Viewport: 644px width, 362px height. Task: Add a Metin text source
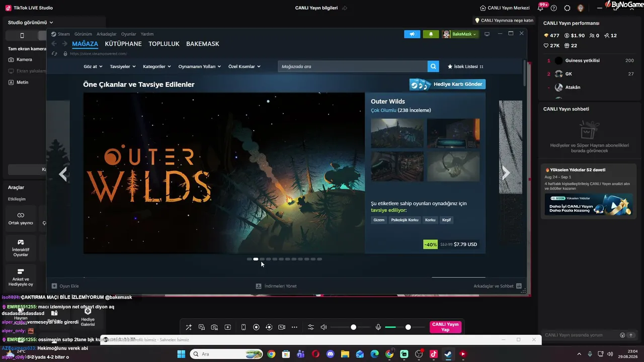tap(18, 82)
